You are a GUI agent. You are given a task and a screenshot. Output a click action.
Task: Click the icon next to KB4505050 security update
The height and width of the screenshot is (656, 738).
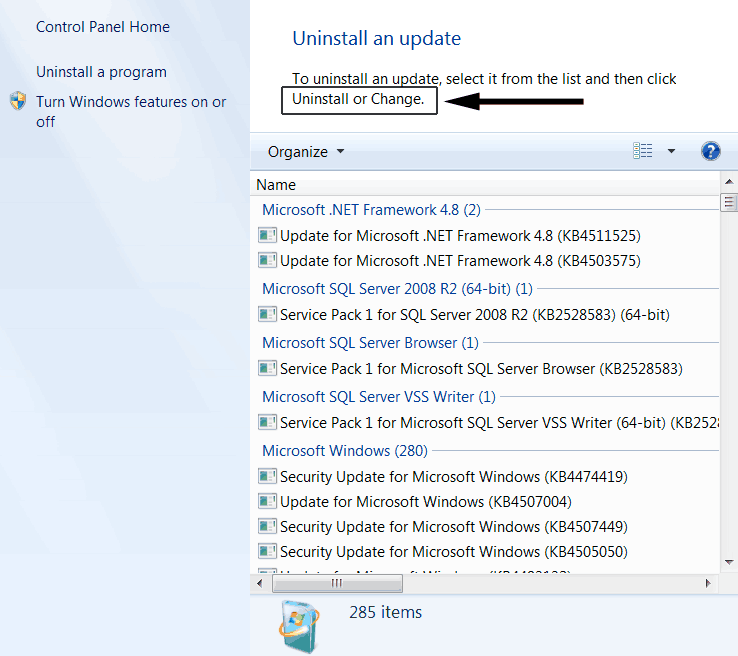(x=267, y=551)
